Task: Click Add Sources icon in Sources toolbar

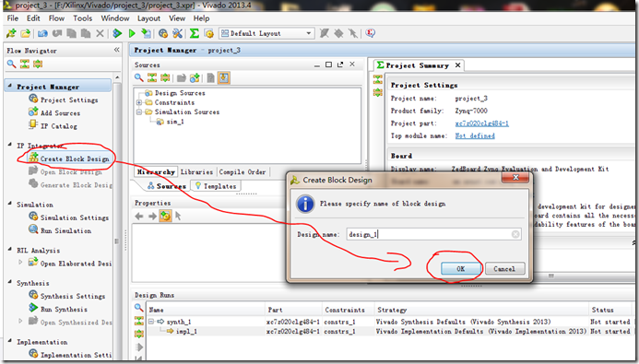Action: click(x=195, y=77)
